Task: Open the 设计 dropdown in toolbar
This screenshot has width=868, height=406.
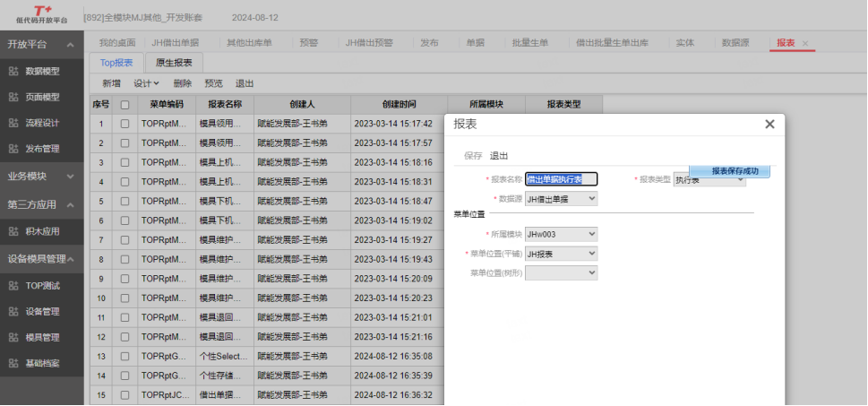Action: tap(146, 83)
